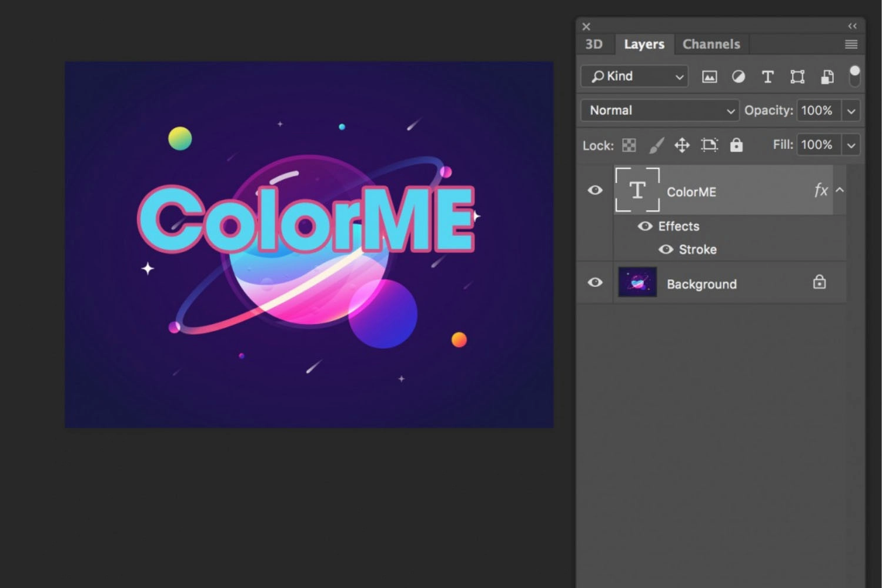The height and width of the screenshot is (588, 882).
Task: Select the ColorME layer type thumbnail
Action: (x=637, y=190)
